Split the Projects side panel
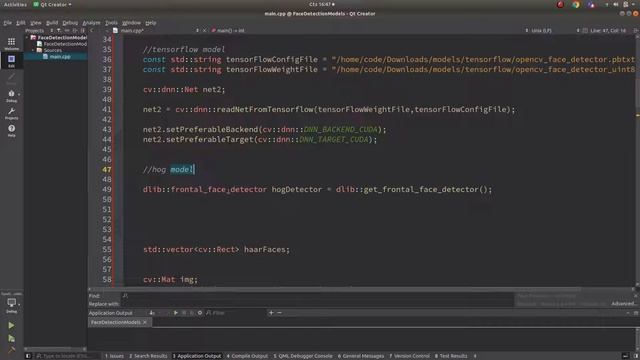This screenshot has height=360, width=640. [75, 31]
